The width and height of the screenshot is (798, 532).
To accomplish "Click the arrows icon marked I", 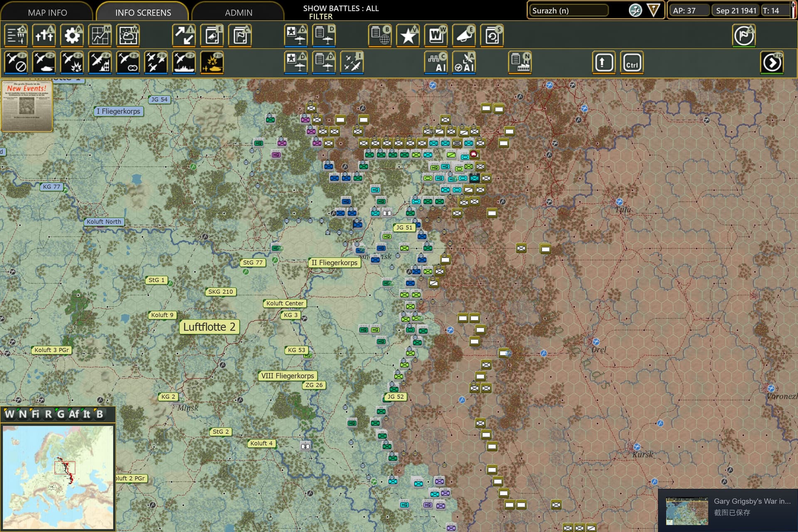I will tap(184, 35).
